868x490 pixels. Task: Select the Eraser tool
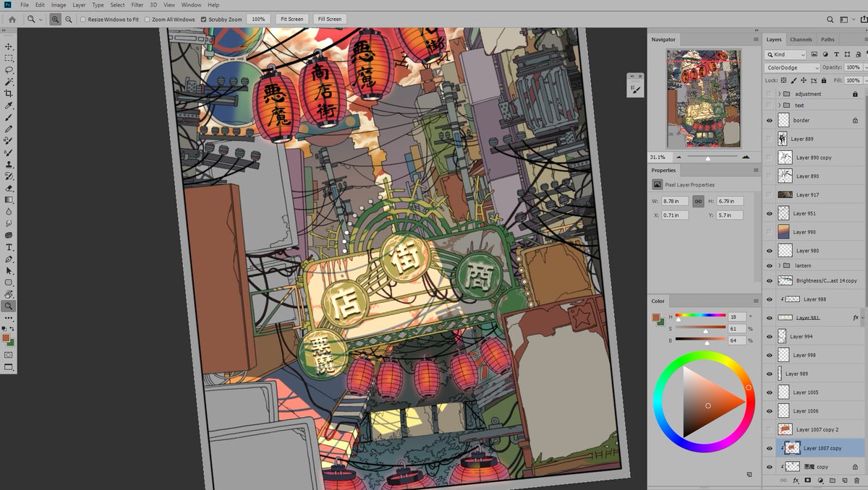click(9, 188)
